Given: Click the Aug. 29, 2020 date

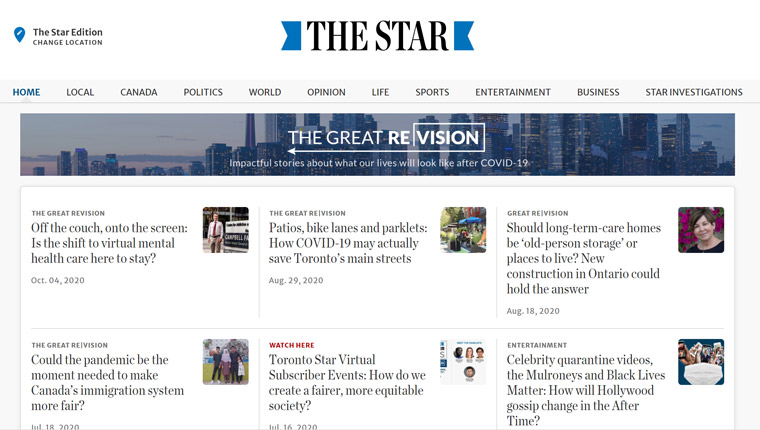Looking at the screenshot, I should tap(296, 280).
